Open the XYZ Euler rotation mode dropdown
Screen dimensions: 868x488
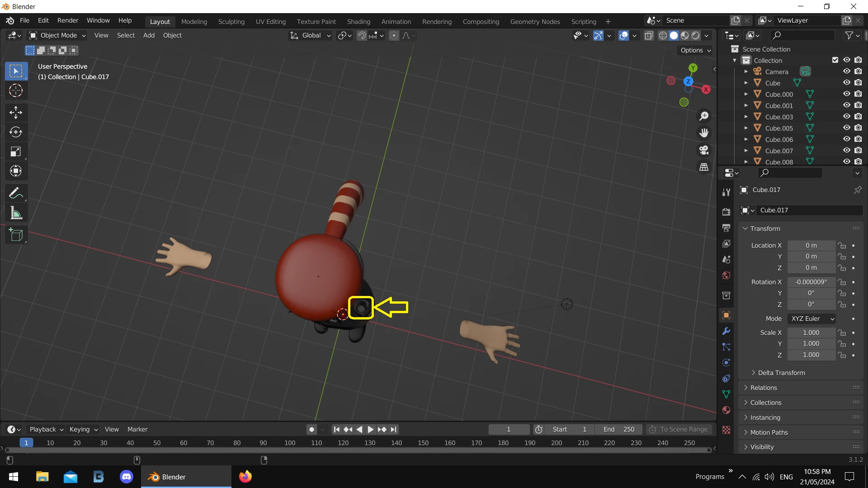click(812, 319)
